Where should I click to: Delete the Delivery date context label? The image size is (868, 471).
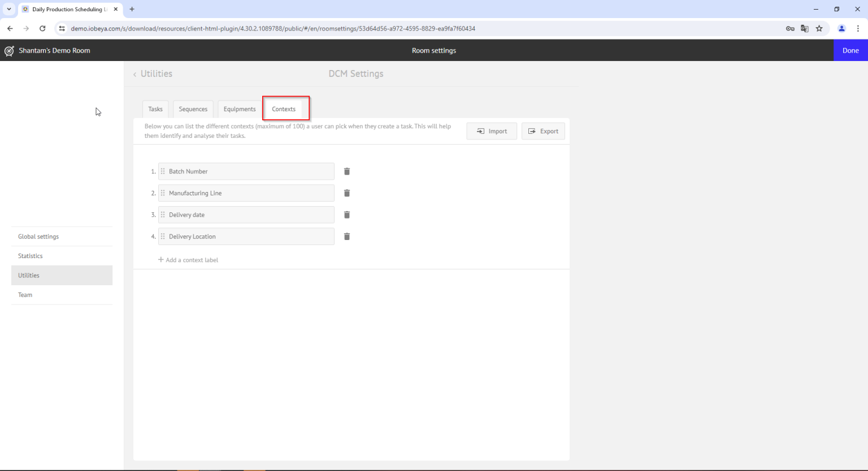coord(346,215)
